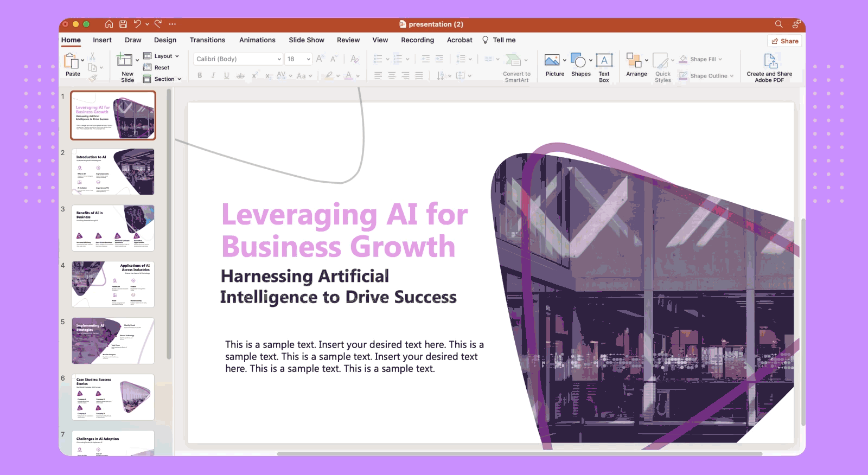Center the text alignment
This screenshot has width=868, height=475.
point(392,75)
